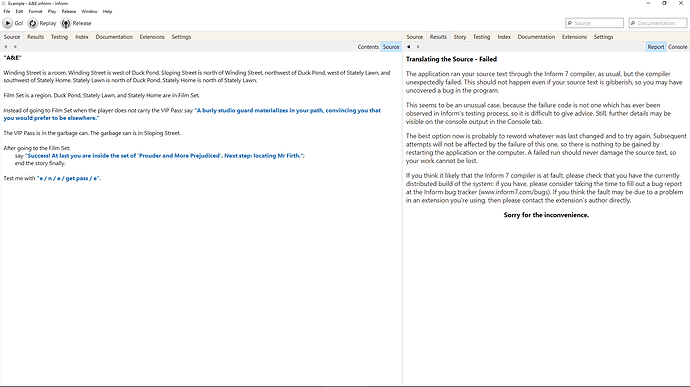The image size is (690, 387).
Task: Open the Edit menu
Action: (19, 11)
